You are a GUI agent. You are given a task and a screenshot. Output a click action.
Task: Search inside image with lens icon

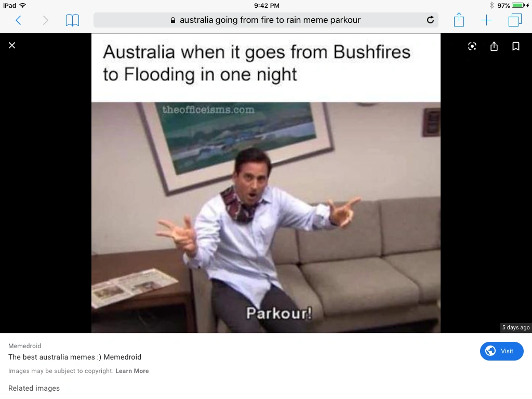point(472,46)
